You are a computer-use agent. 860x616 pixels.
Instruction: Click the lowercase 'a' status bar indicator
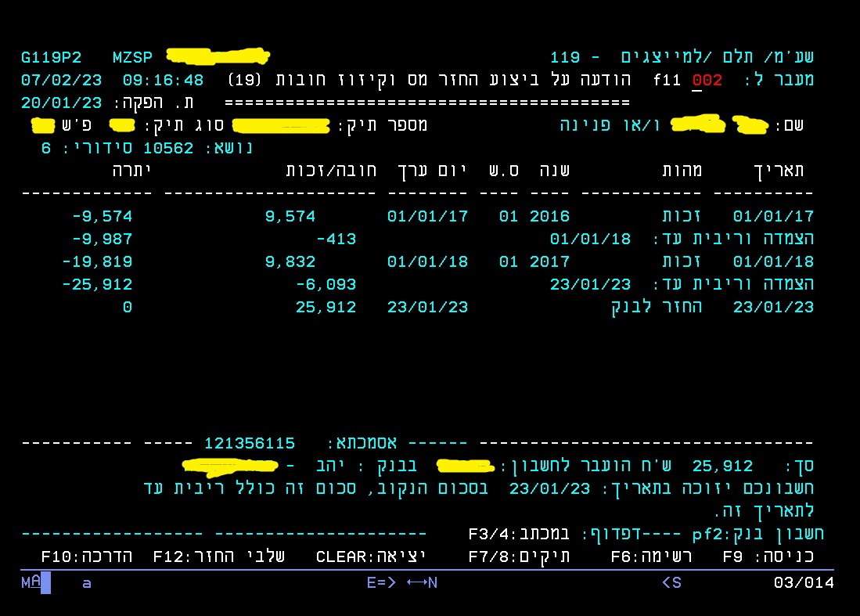[x=87, y=582]
